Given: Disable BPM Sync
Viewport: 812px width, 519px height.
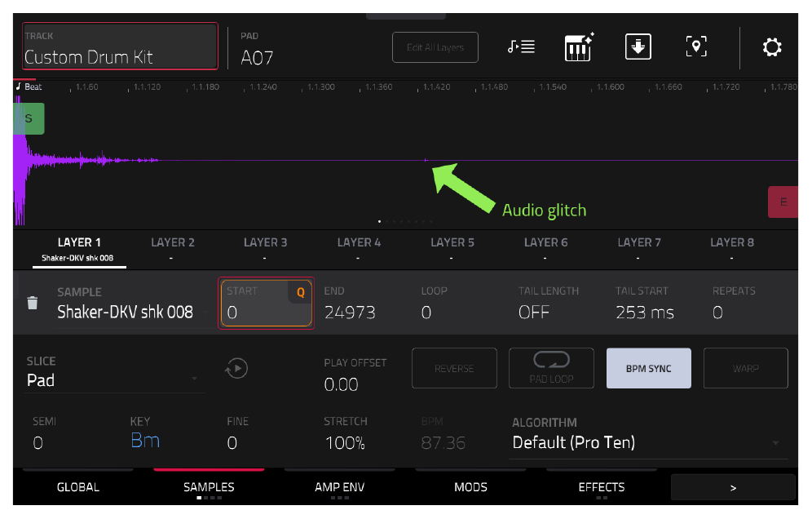Looking at the screenshot, I should pyautogui.click(x=648, y=368).
